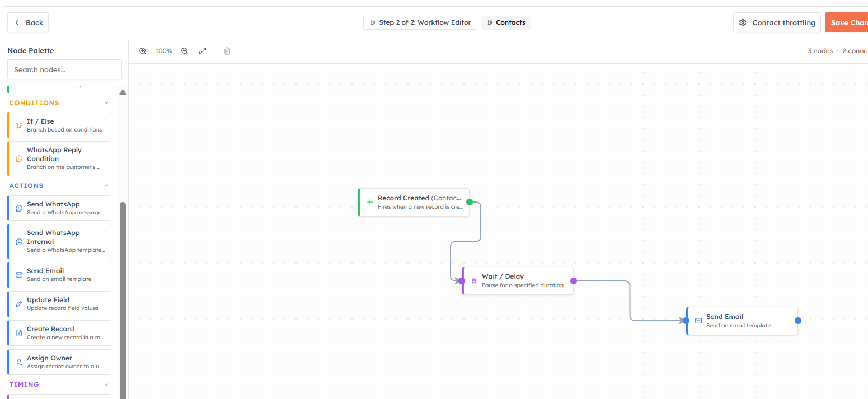The image size is (868, 399).
Task: Click the ACTIONS section heading
Action: pos(26,186)
